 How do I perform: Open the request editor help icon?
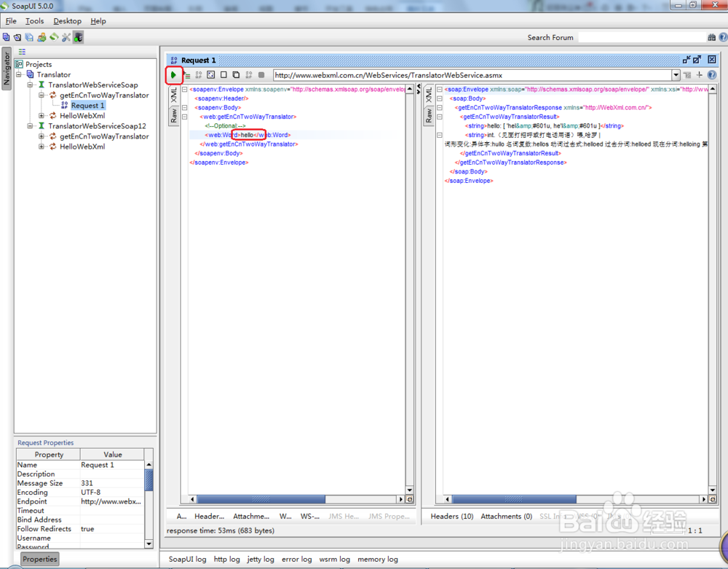click(712, 75)
